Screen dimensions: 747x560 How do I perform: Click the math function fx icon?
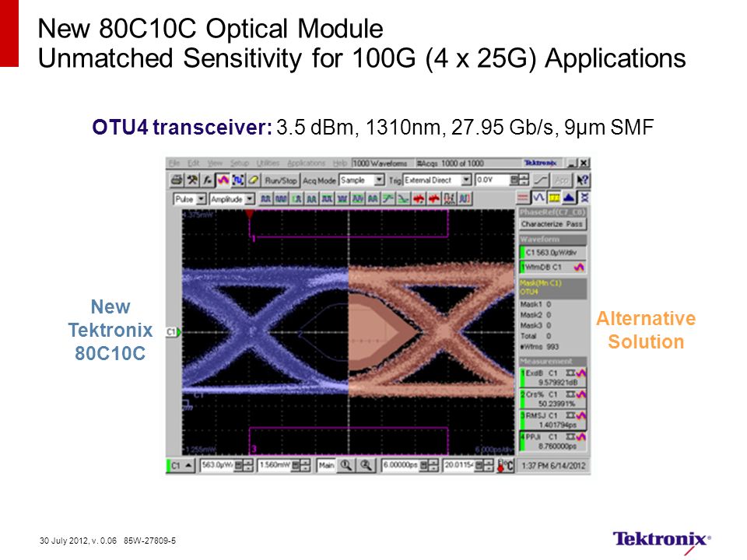(207, 180)
